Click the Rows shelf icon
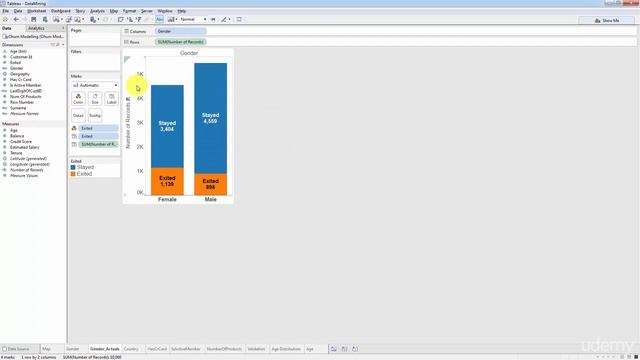 point(127,42)
